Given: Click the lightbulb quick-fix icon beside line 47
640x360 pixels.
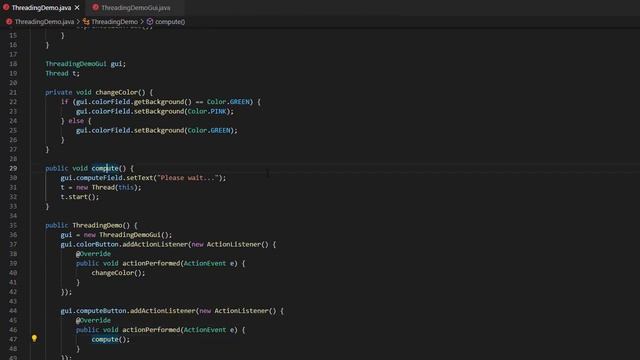Looking at the screenshot, I should [x=34, y=338].
